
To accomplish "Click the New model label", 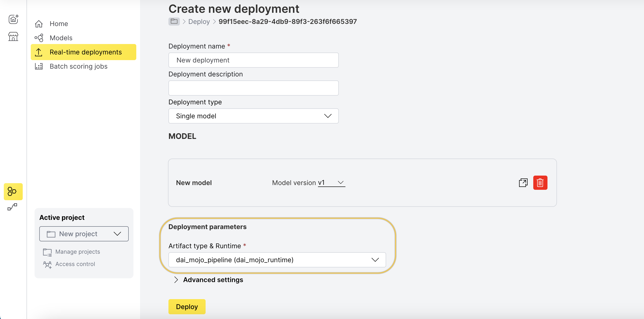I will point(194,183).
